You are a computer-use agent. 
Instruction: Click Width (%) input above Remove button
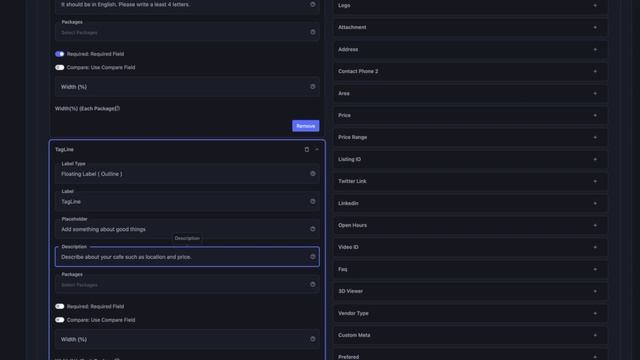(187, 87)
